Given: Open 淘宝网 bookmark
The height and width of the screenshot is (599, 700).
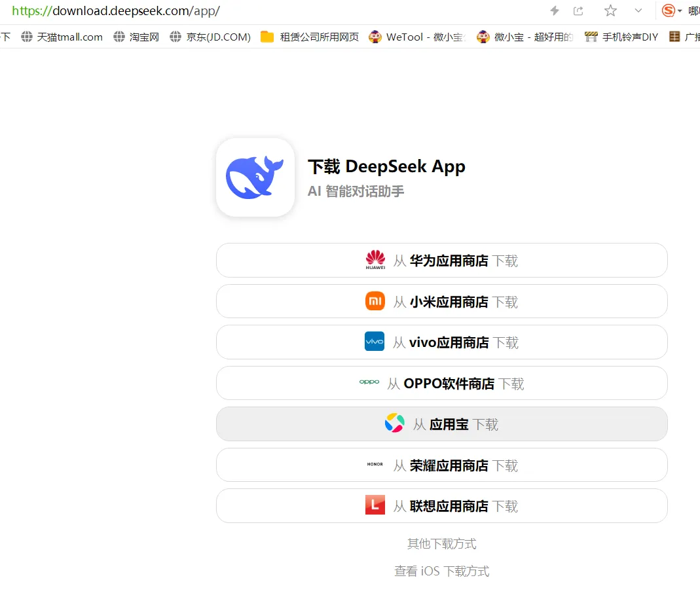Looking at the screenshot, I should tap(136, 37).
